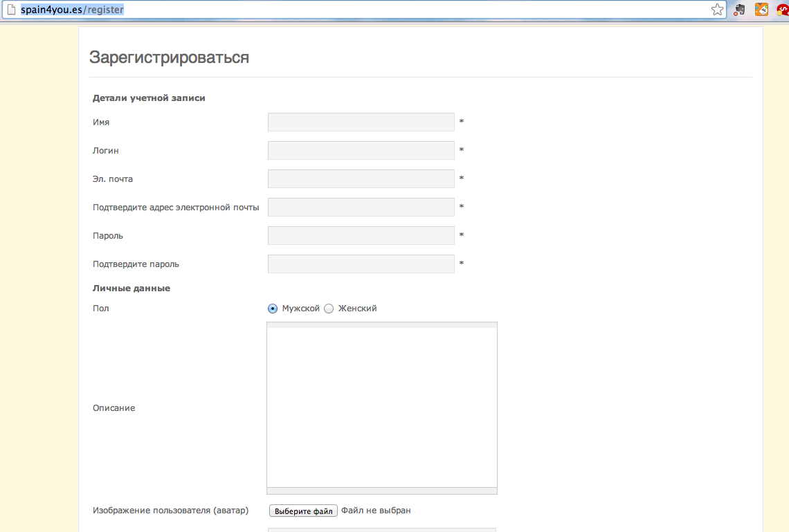Image resolution: width=789 pixels, height=532 pixels.
Task: Click the Детали учетной записи section title
Action: coord(149,98)
